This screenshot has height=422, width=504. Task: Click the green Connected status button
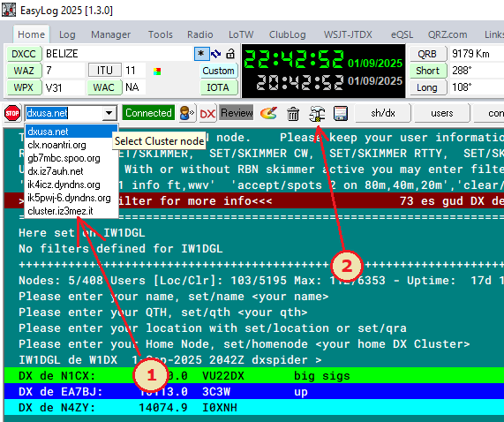click(x=148, y=113)
